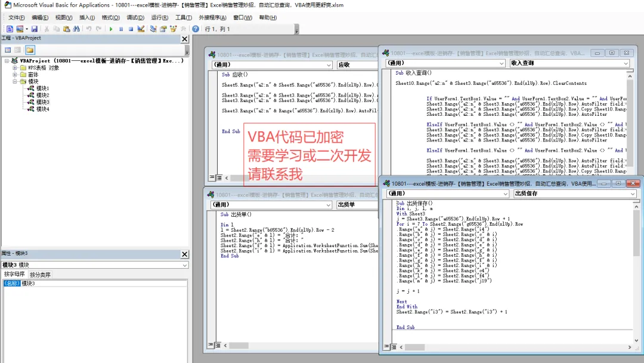Click the View Microsoft Excel toolbar icon
This screenshot has height=363, width=644.
pyautogui.click(x=10, y=29)
